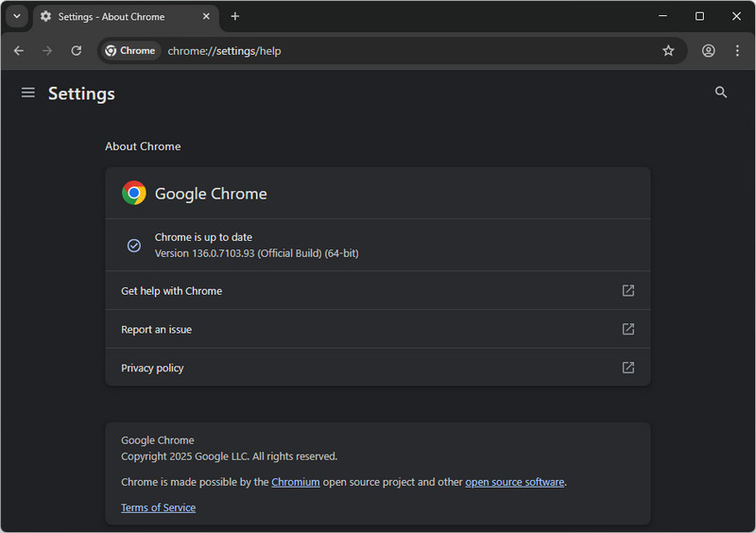Reload the page with the refresh icon

coord(77,51)
